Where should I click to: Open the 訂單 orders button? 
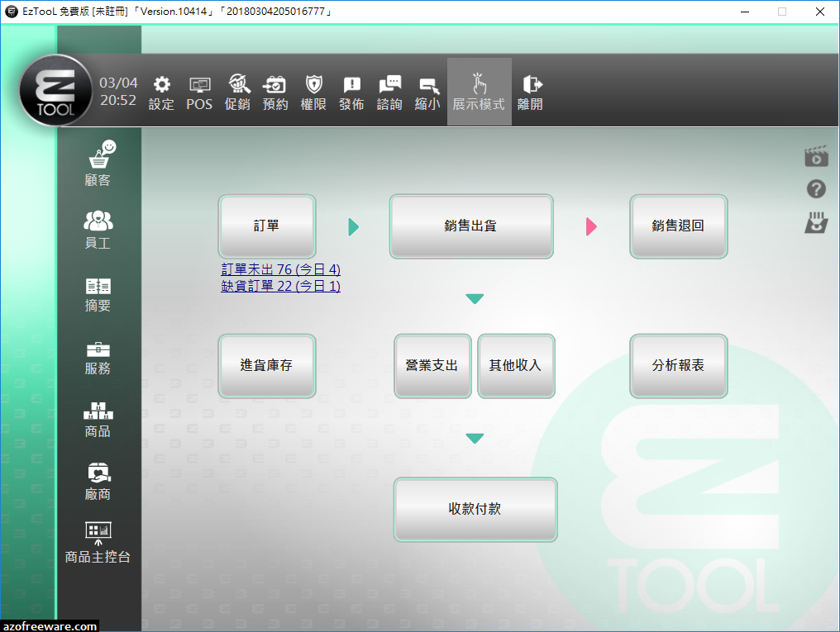click(266, 226)
